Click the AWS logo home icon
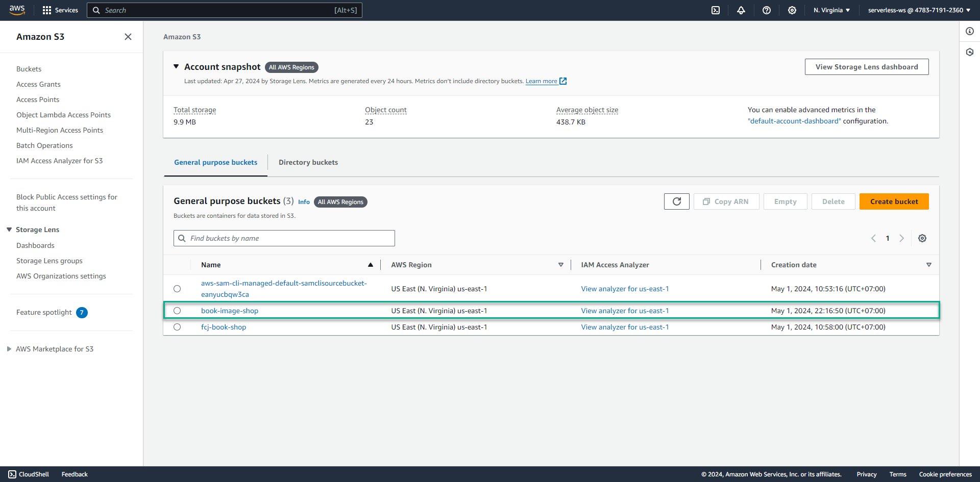This screenshot has height=482, width=980. click(x=17, y=10)
